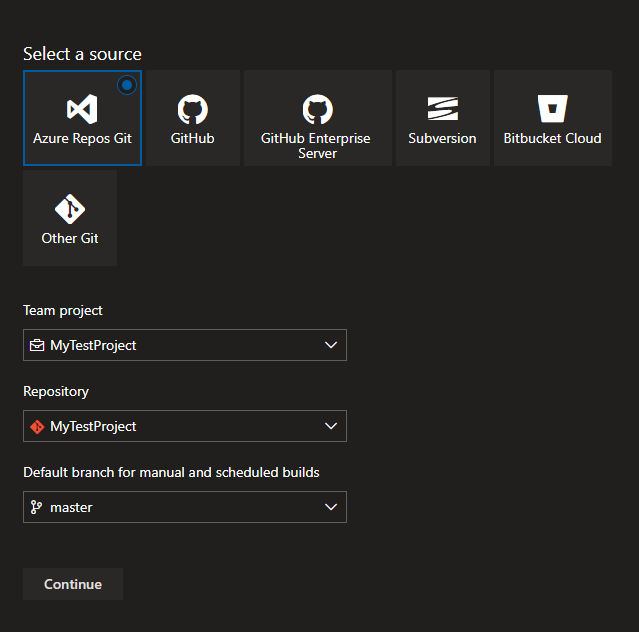Click the red git icon in Repository field

[x=37, y=427]
